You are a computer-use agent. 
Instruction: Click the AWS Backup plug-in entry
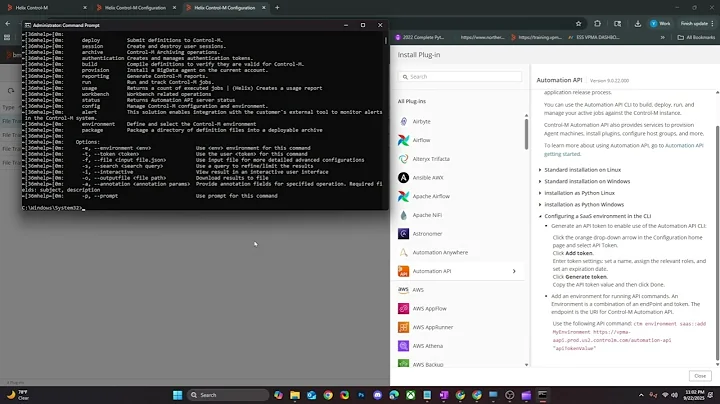coord(428,365)
